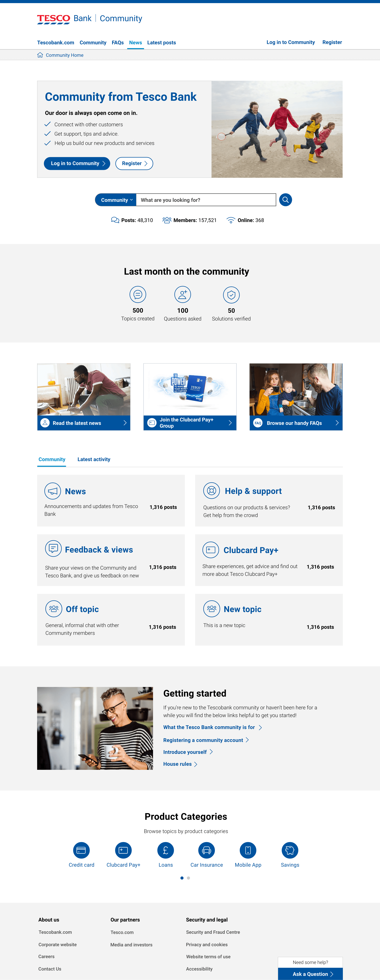
Task: Open the Credit card category icon
Action: [x=81, y=850]
